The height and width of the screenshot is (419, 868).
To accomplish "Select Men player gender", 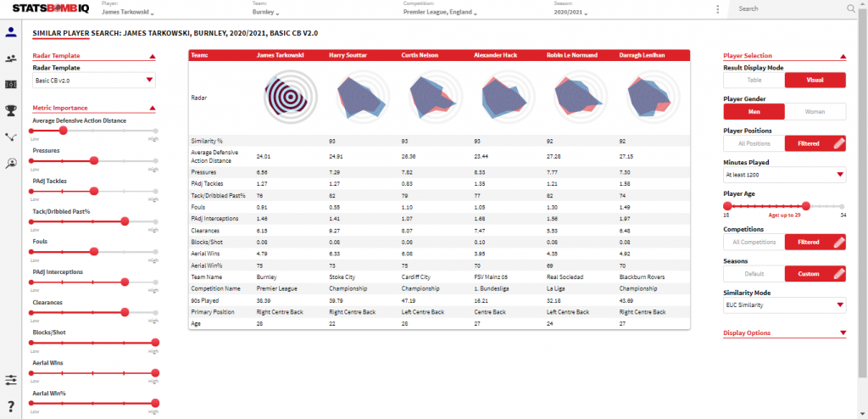I will point(754,111).
